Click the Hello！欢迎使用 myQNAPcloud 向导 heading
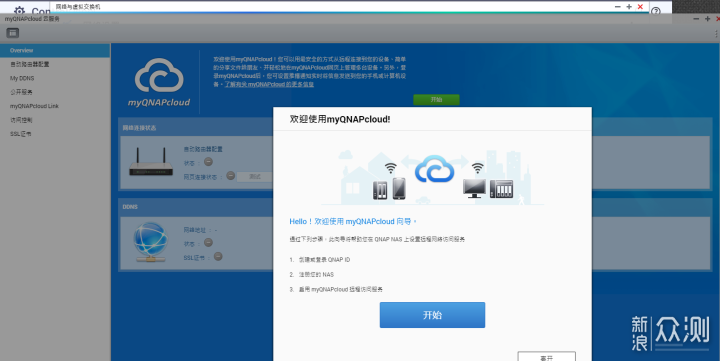Image resolution: width=720 pixels, height=361 pixels. 353,221
